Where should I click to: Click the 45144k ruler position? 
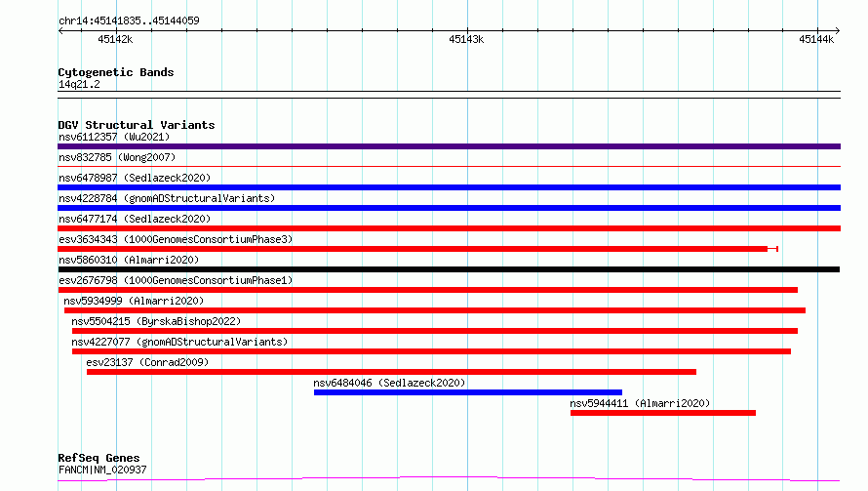[x=816, y=39]
